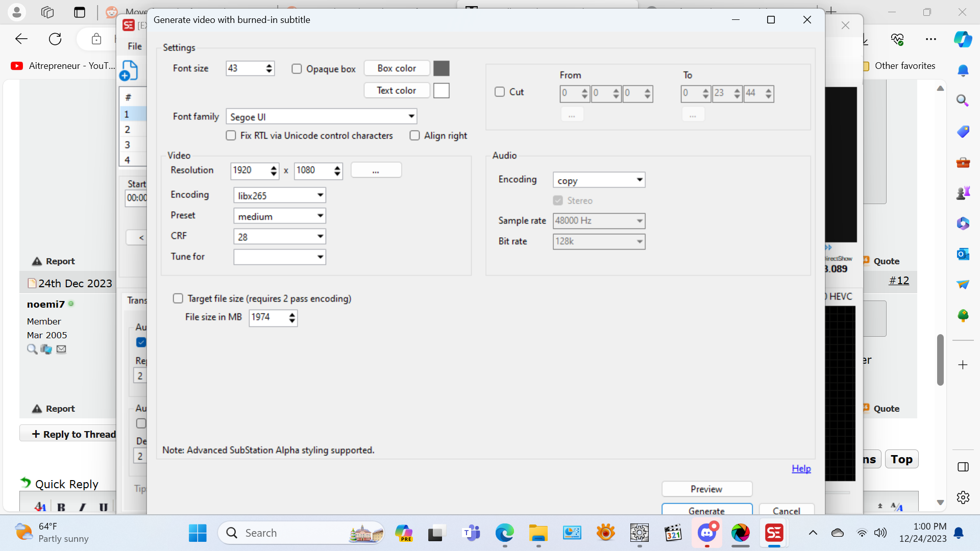
Task: Click the Subtitle Edit new file icon
Action: (x=129, y=70)
